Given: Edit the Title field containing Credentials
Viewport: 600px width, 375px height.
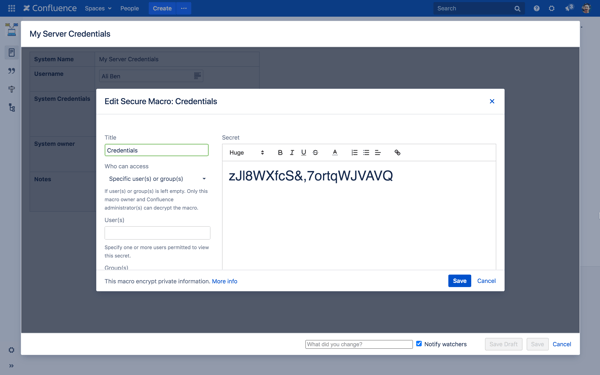Looking at the screenshot, I should (x=157, y=150).
